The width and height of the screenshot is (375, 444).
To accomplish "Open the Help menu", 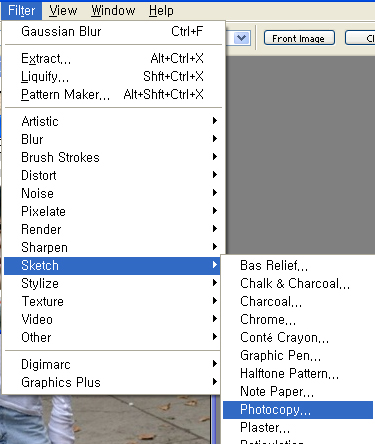I will click(161, 11).
